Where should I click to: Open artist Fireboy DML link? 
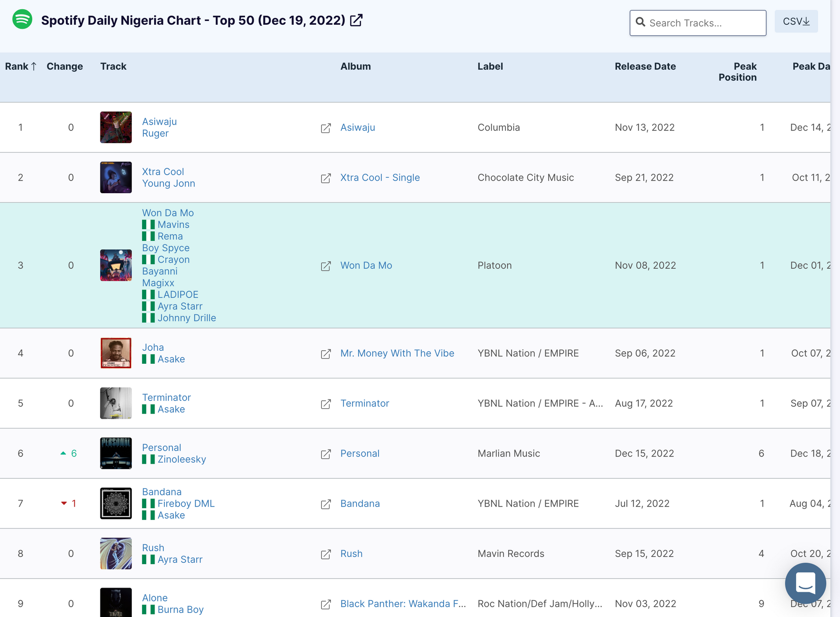186,503
